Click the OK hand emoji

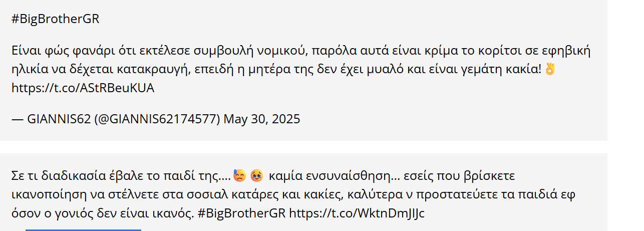[550, 69]
